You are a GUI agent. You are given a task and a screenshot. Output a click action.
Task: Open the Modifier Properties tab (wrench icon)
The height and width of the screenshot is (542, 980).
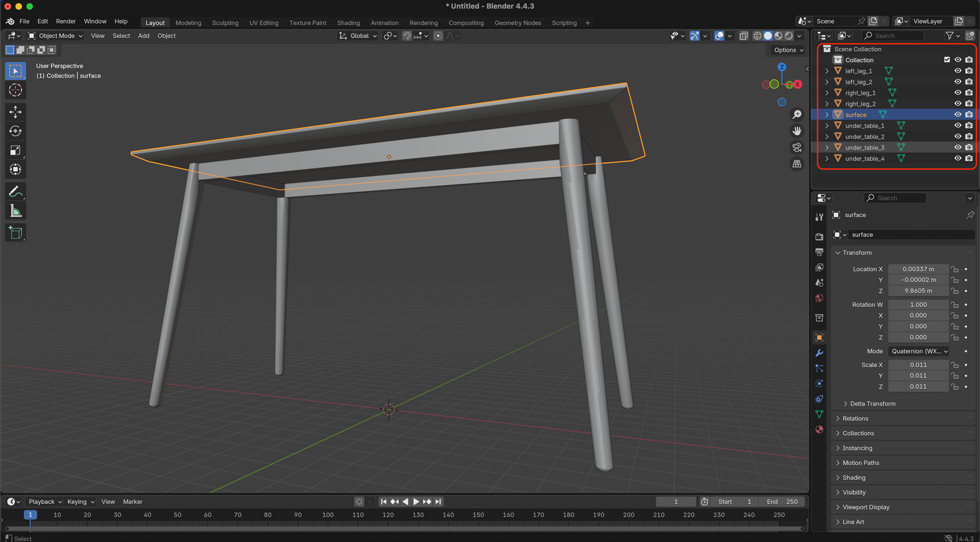(819, 352)
